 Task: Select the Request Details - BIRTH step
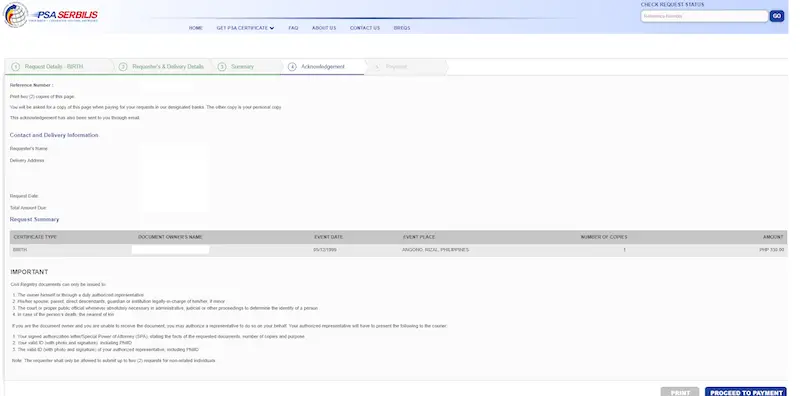[x=54, y=67]
